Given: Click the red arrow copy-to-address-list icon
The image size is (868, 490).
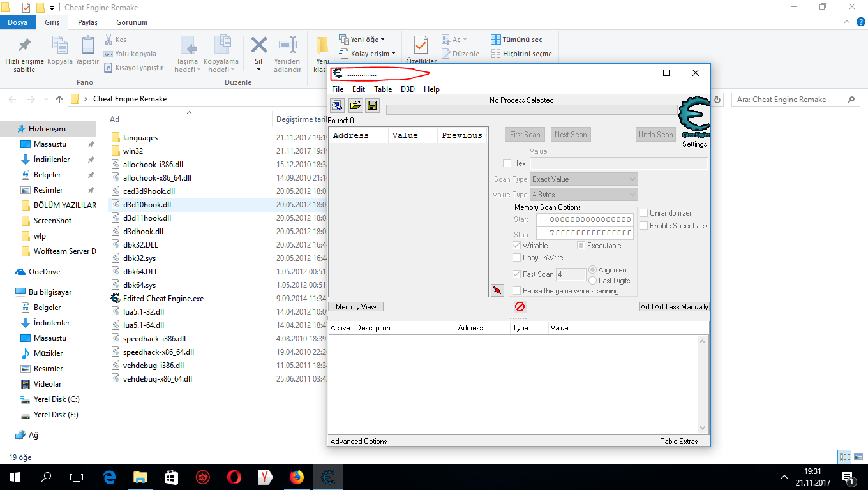Looking at the screenshot, I should point(497,290).
